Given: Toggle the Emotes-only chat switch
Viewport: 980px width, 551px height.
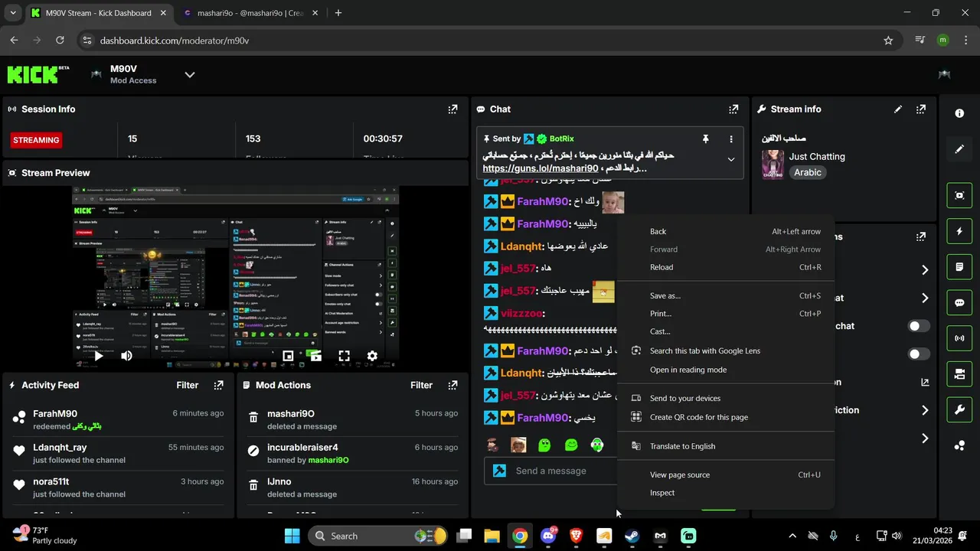Looking at the screenshot, I should click(x=919, y=354).
